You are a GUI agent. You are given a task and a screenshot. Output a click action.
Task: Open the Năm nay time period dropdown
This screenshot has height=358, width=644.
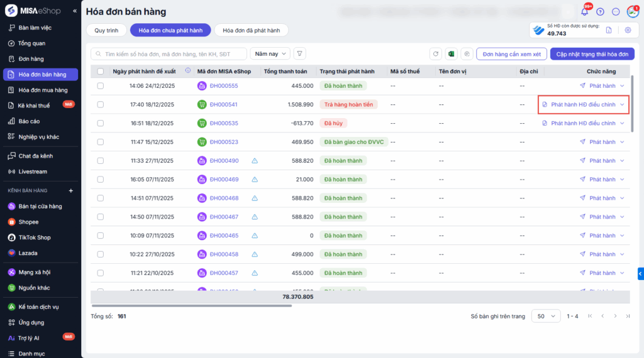click(270, 54)
